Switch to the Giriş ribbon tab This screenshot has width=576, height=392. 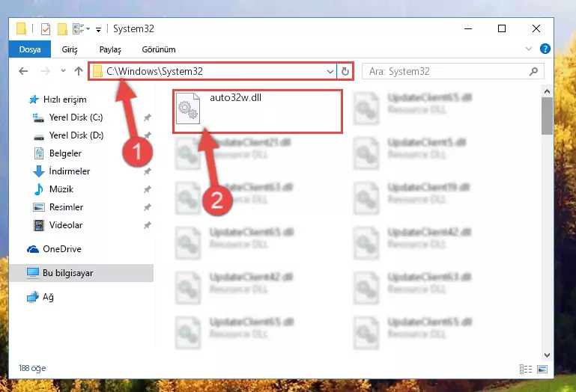[70, 49]
